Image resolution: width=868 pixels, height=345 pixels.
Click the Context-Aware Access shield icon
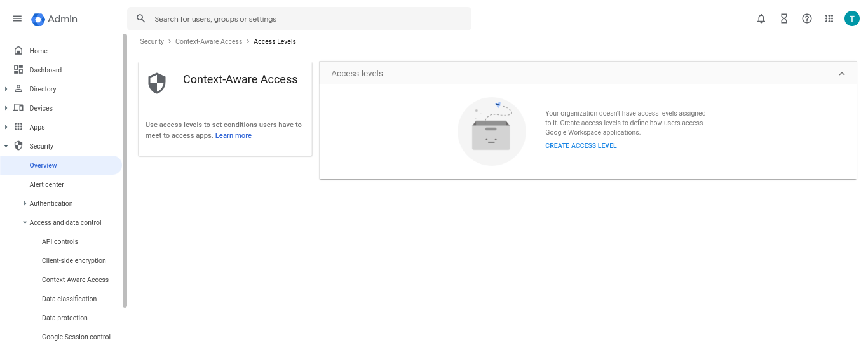[157, 83]
